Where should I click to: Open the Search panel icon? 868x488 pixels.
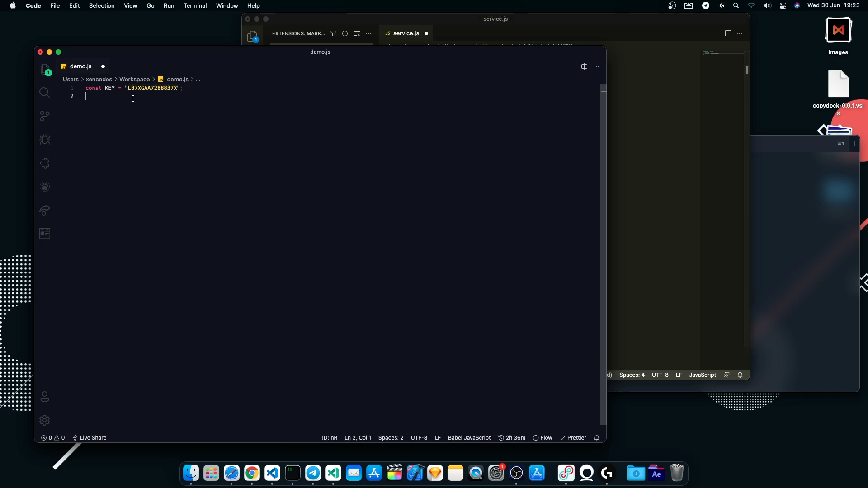45,93
